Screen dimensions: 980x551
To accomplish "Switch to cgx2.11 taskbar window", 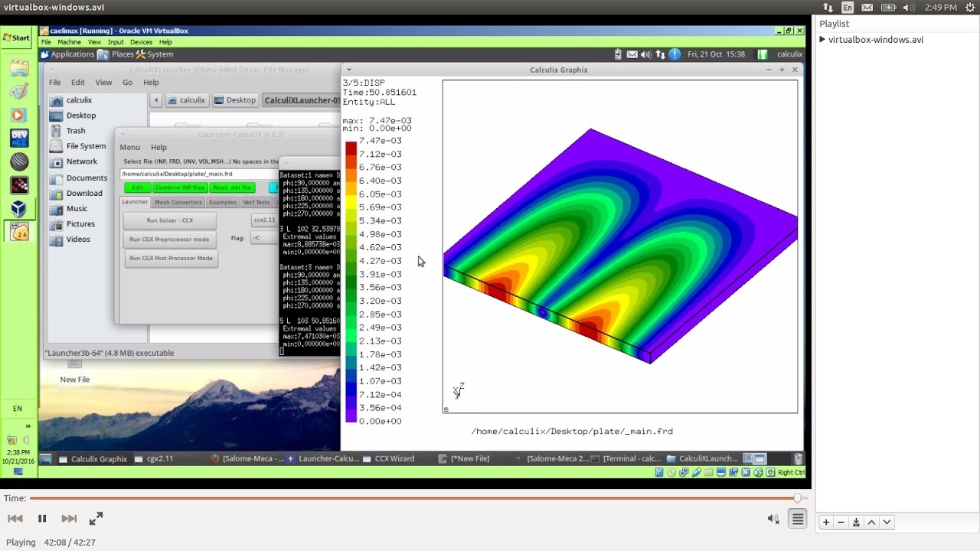I will pyautogui.click(x=154, y=459).
